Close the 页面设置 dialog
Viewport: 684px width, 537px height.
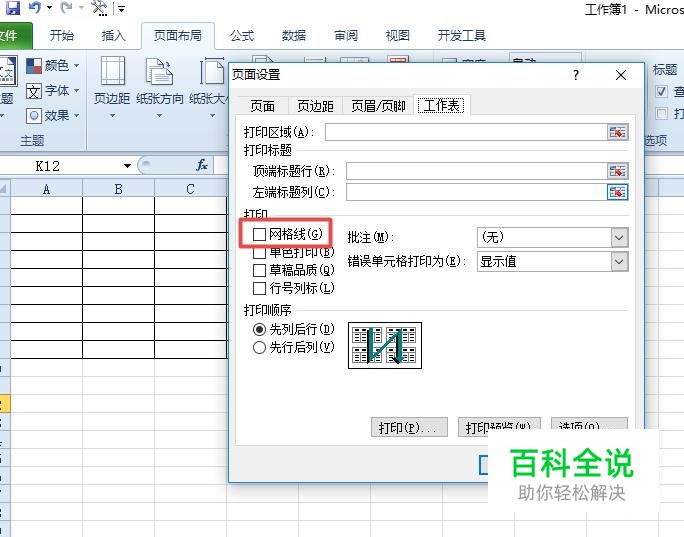(x=621, y=75)
